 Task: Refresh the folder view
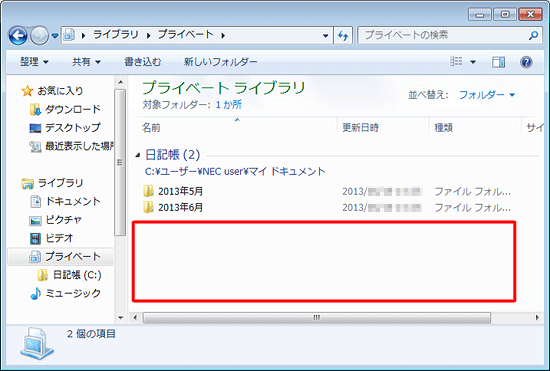coord(343,35)
